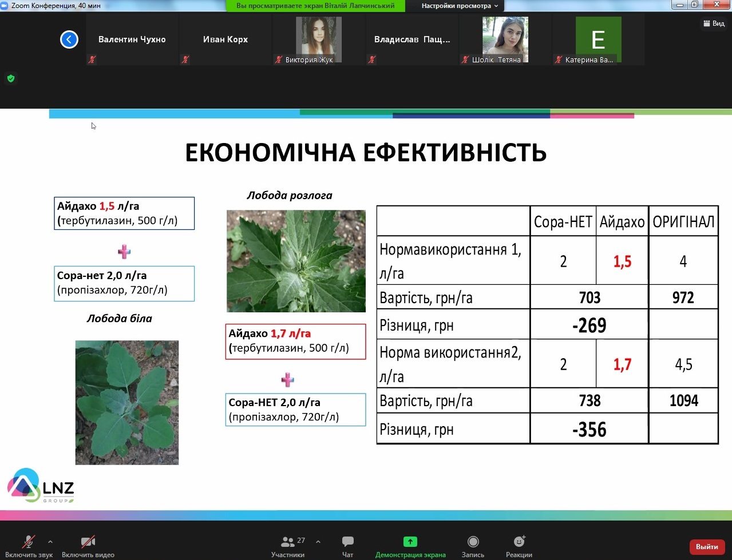Click the Zoom app icon in title bar
This screenshot has height=560, width=732.
click(x=5, y=5)
